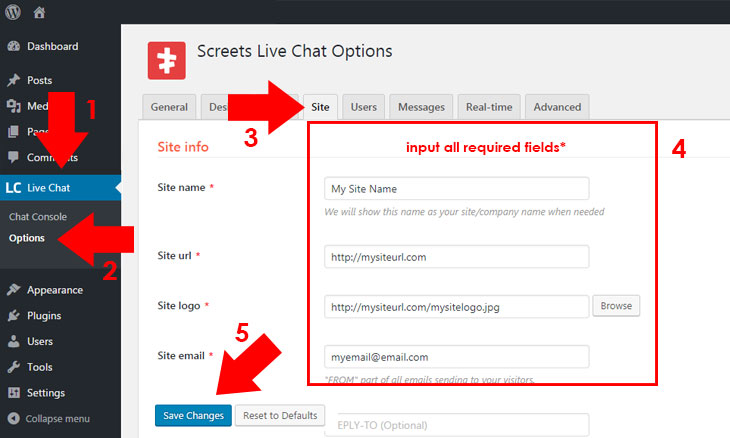This screenshot has width=730, height=438.
Task: Click the Comments bubble icon
Action: click(x=14, y=157)
